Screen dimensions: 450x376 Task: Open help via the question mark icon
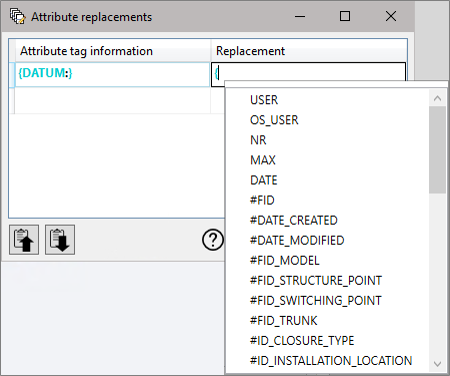point(213,240)
